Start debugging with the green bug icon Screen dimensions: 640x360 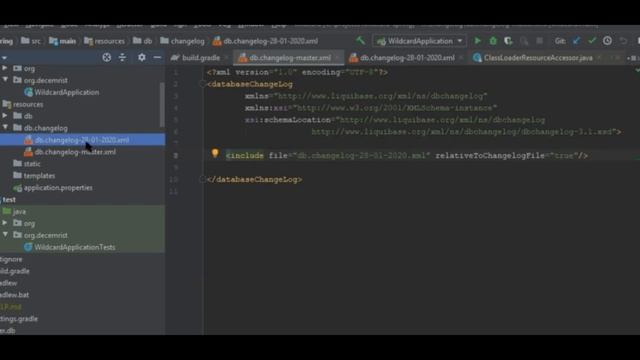[493, 41]
